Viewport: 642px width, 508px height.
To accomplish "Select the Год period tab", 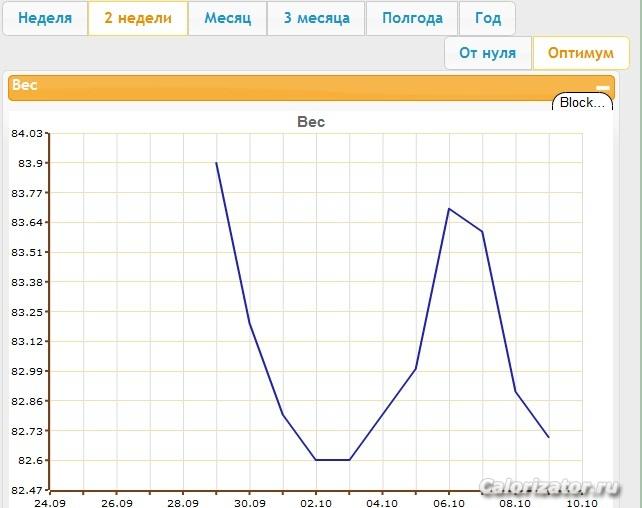I will (x=488, y=19).
